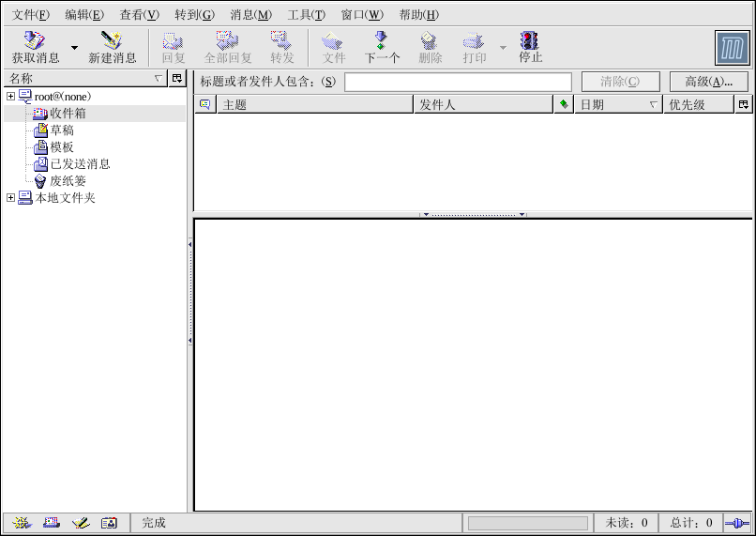Click the 高级 (Advanced) search button
Image resolution: width=756 pixels, height=536 pixels.
tap(708, 82)
